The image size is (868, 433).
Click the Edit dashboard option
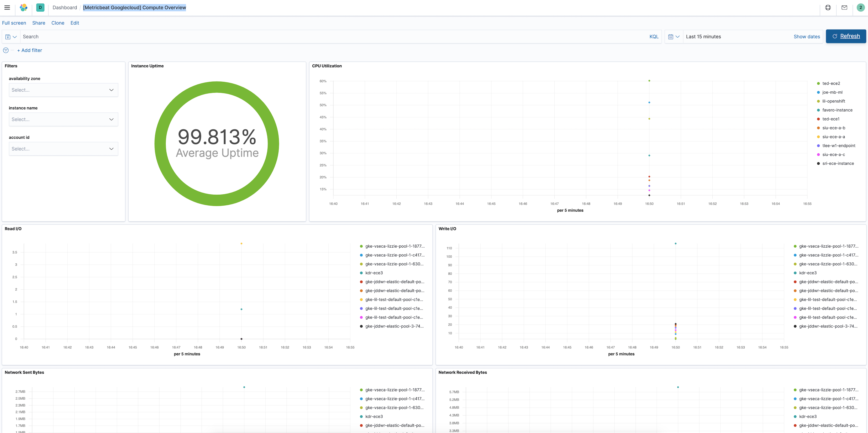pyautogui.click(x=74, y=23)
